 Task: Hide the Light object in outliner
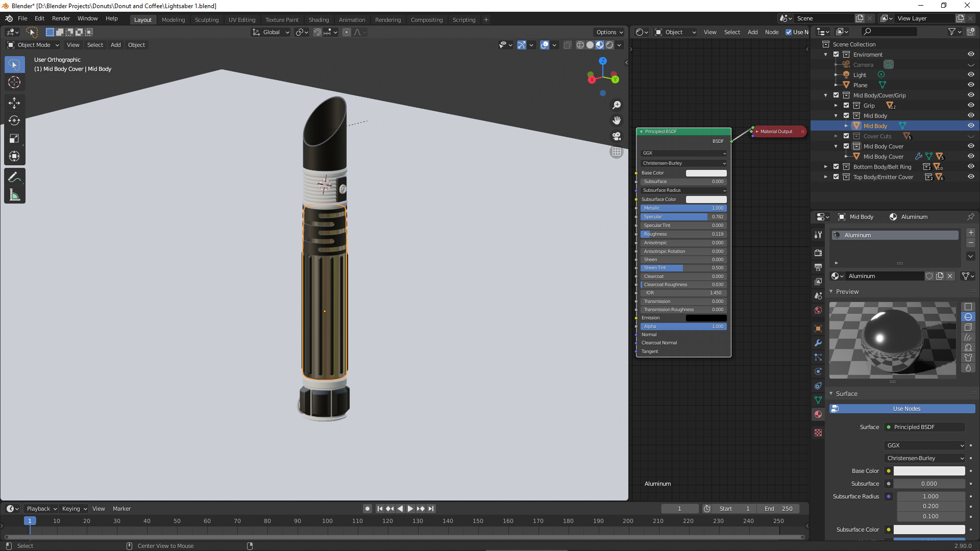click(971, 75)
